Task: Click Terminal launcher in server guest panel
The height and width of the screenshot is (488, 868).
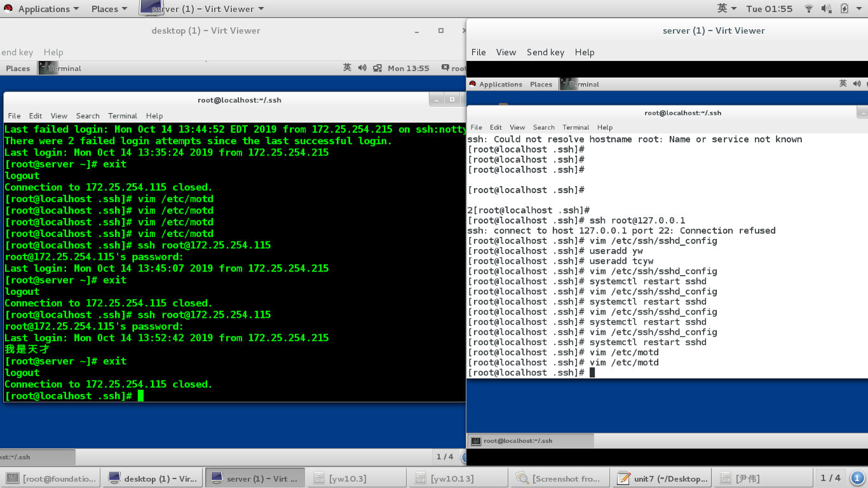Action: [x=580, y=84]
